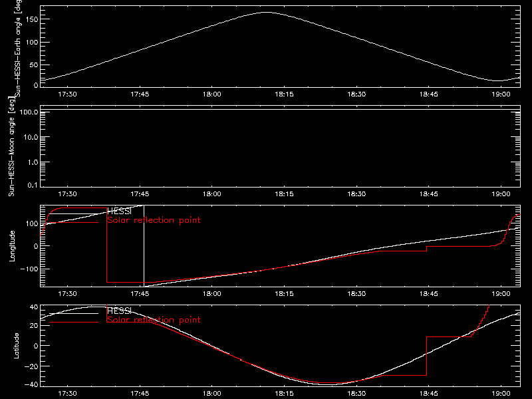Click the Latitude axis title
Screen dimensions: 532x399
coord(16,346)
